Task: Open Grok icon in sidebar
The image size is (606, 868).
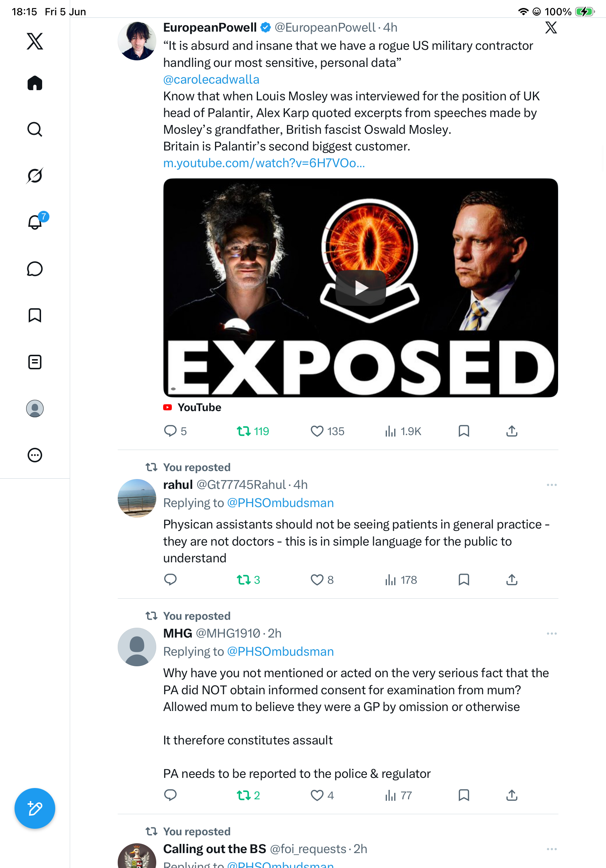Action: (35, 176)
